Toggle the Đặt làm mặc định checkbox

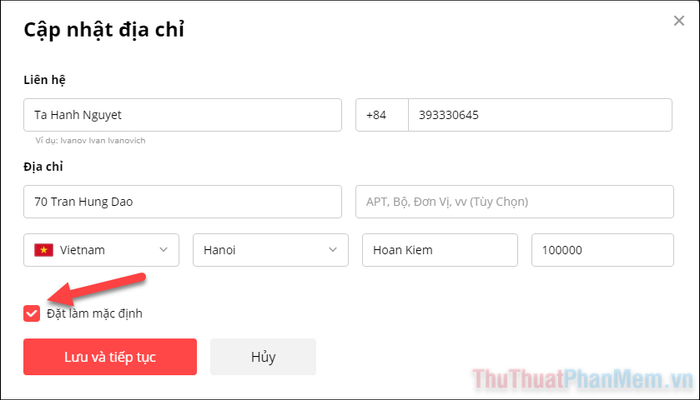coord(32,313)
